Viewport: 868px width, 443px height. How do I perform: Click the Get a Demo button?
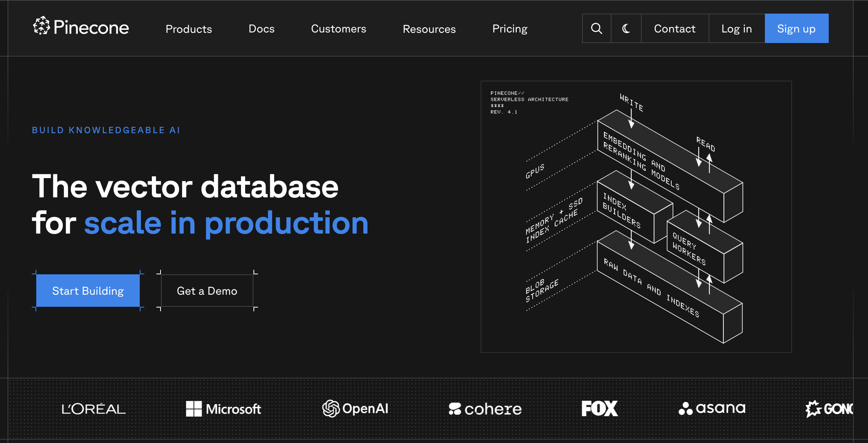pyautogui.click(x=207, y=291)
